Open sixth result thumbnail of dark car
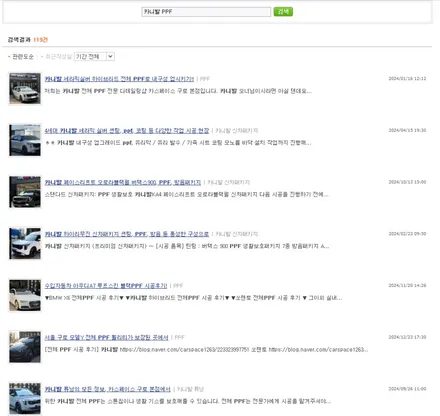 point(25,347)
